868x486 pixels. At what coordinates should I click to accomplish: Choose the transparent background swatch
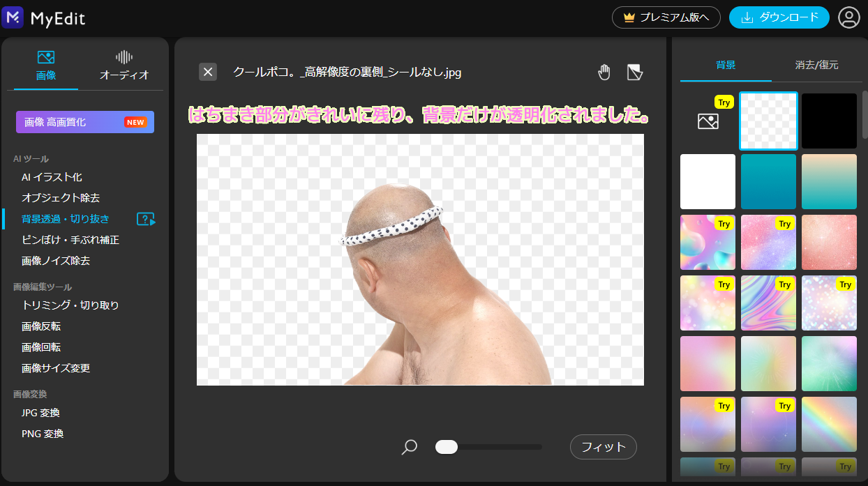(x=768, y=121)
